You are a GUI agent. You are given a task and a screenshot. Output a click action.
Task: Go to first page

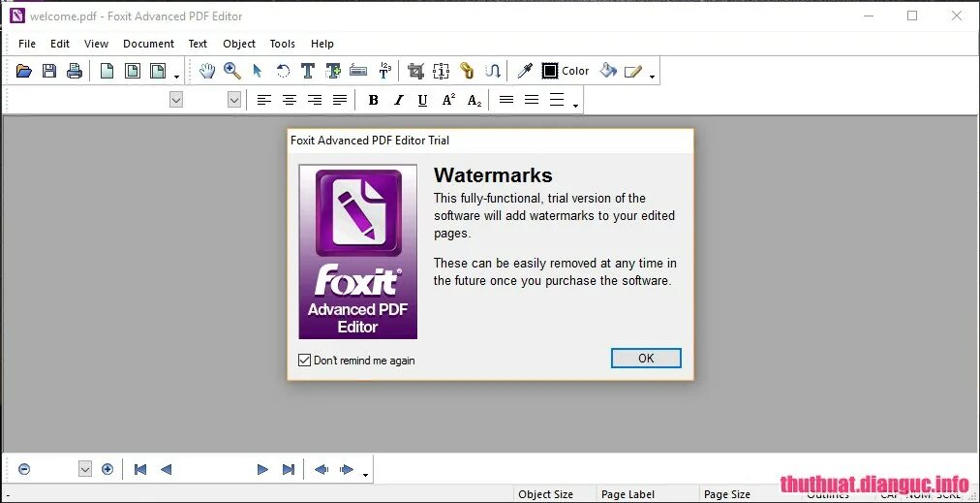pos(140,469)
